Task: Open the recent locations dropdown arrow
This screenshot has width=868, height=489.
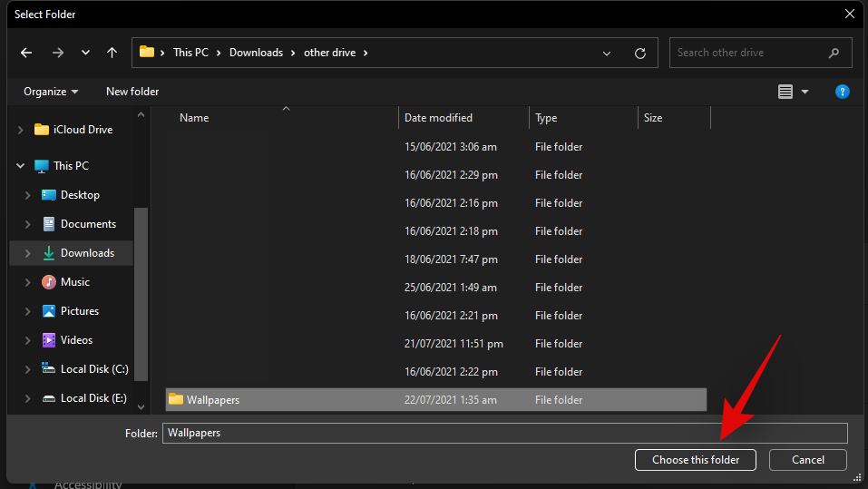Action: (x=85, y=53)
